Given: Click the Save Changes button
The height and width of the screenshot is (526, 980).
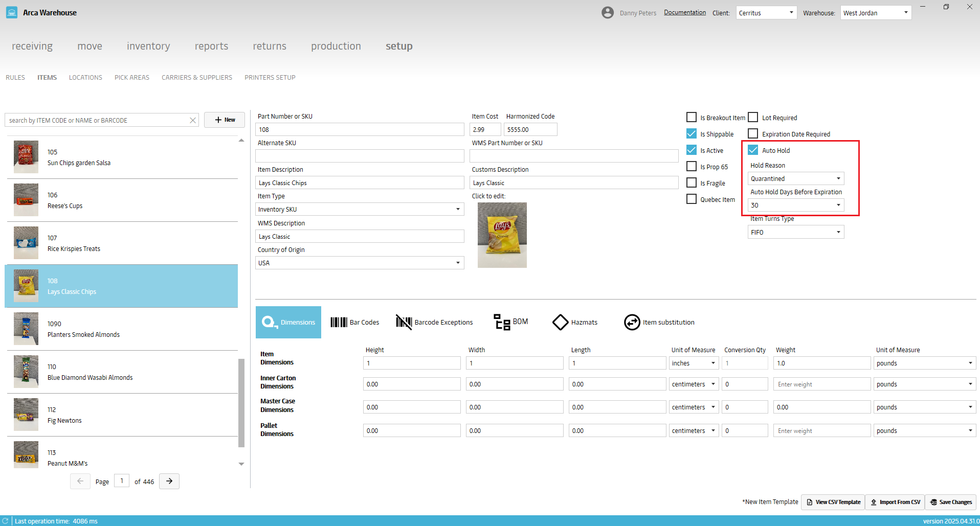Looking at the screenshot, I should tap(950, 502).
